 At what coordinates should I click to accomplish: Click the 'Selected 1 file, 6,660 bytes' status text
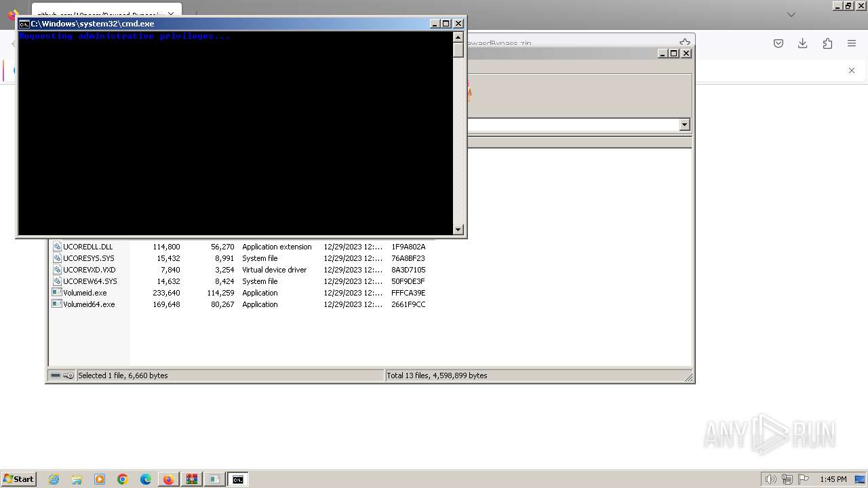click(123, 375)
